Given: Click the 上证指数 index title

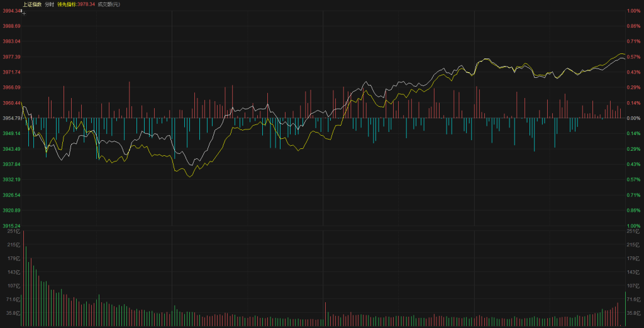Looking at the screenshot, I should tap(33, 4).
